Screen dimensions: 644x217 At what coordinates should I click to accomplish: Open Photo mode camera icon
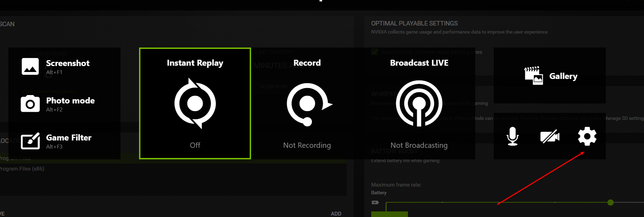click(30, 104)
